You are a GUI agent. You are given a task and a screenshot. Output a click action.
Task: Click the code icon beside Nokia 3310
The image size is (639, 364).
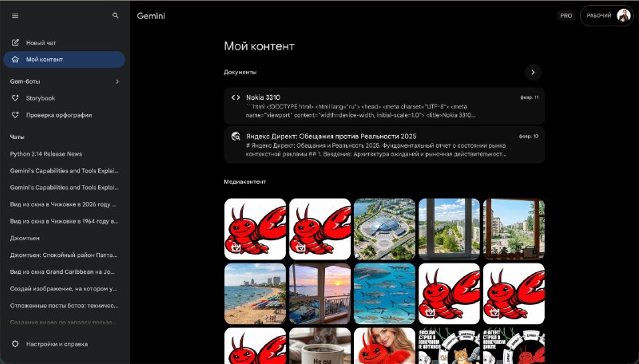click(236, 97)
